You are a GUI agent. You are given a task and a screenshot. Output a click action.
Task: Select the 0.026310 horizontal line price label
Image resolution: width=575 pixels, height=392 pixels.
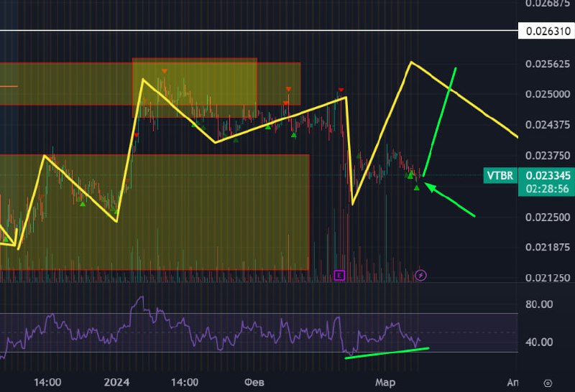546,31
